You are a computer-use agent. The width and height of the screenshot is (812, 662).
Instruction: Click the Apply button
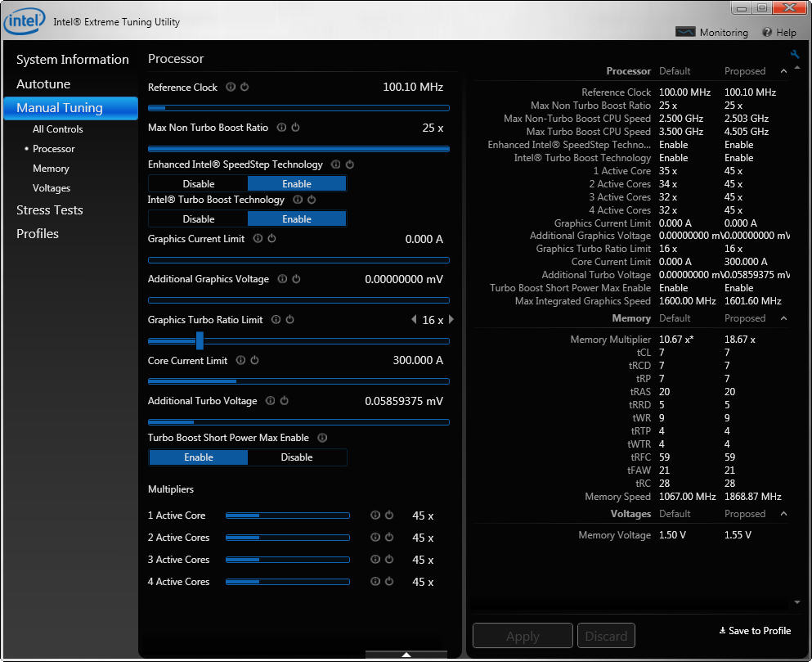(523, 636)
